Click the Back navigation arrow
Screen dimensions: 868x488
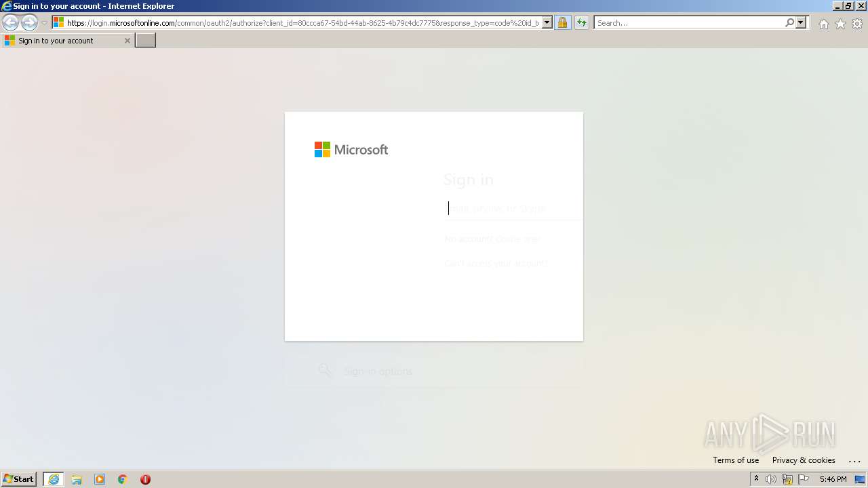pyautogui.click(x=11, y=23)
